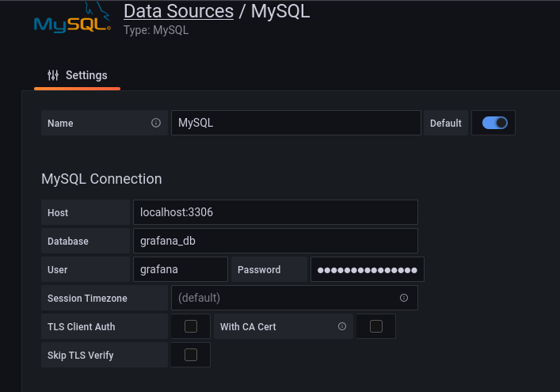The image size is (560, 392).
Task: Click the Database field with grafana_db
Action: click(x=276, y=241)
